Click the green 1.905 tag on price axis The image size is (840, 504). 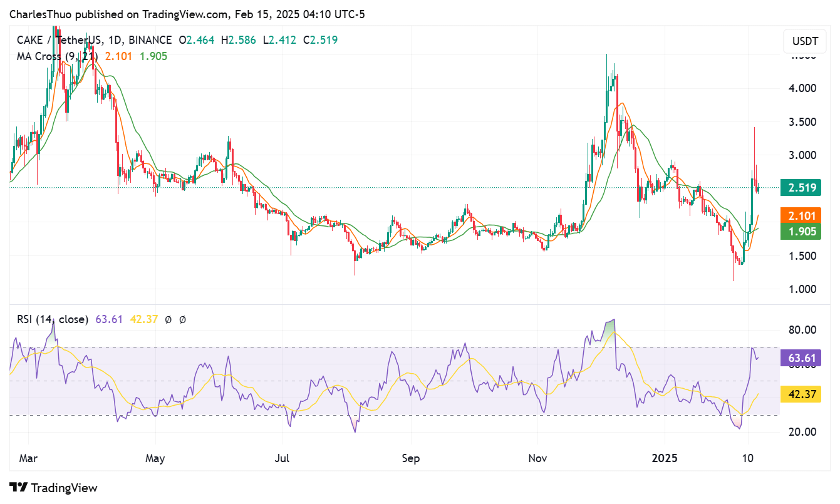tap(801, 232)
